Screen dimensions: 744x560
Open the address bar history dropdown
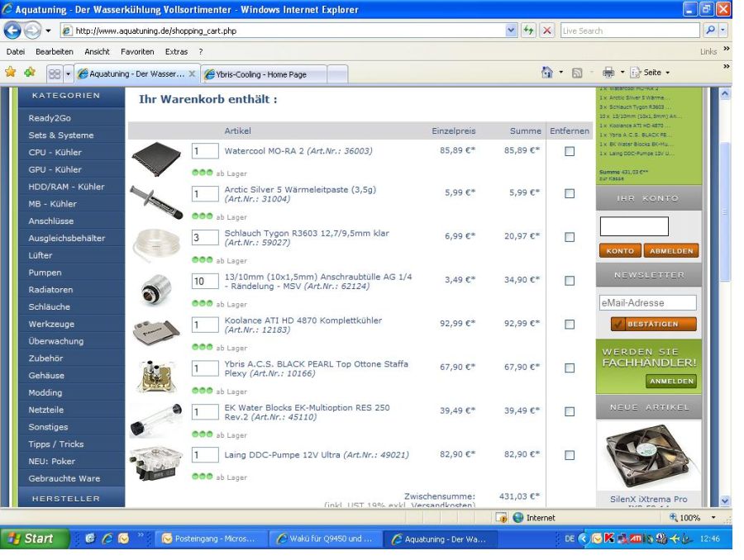(511, 31)
